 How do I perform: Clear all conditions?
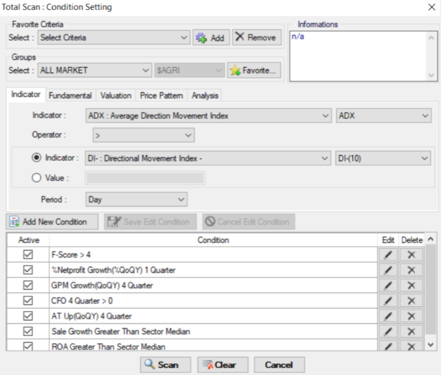point(222,365)
